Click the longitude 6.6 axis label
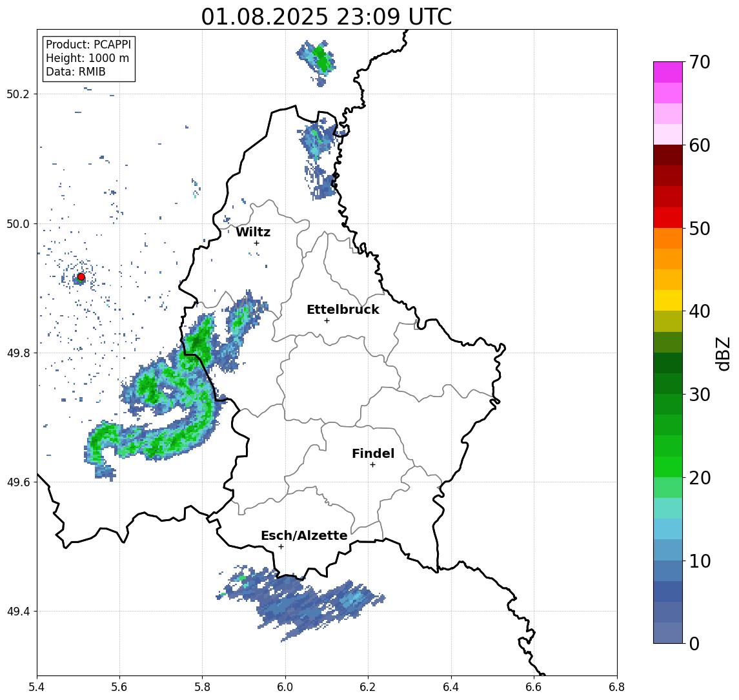Viewport: 739px width, 700px height. pos(534,687)
